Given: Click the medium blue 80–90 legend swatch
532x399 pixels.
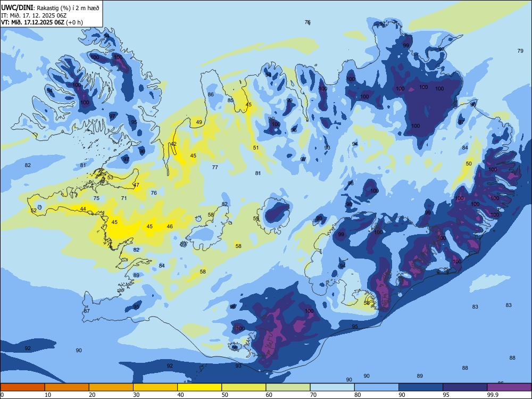Looking at the screenshot, I should coord(377,387).
